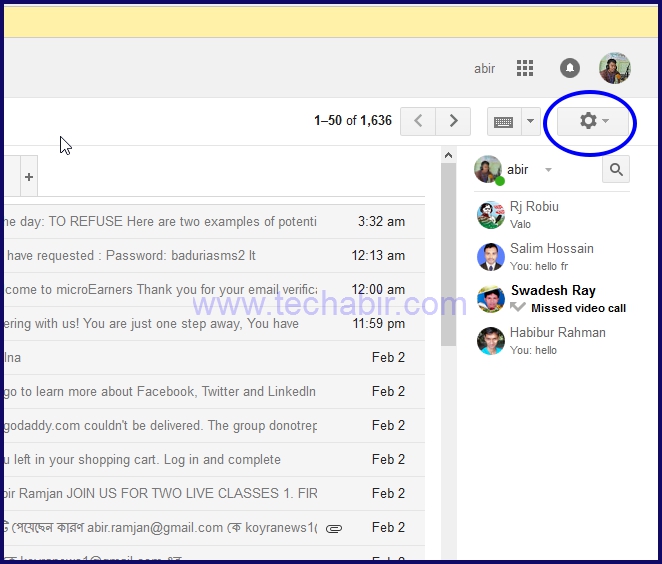Click Swadesh Ray's avatar picture
This screenshot has height=564, width=662.
[491, 299]
